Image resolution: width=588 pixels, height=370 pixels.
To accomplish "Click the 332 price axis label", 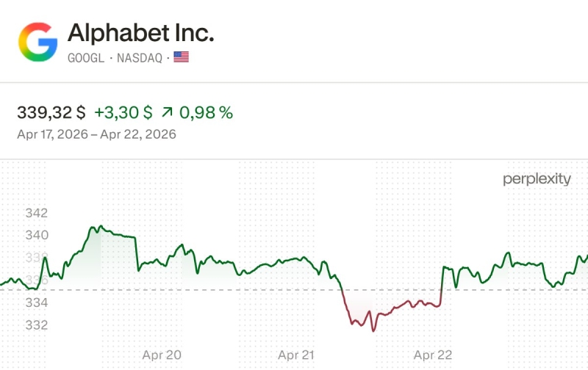I will pos(36,324).
